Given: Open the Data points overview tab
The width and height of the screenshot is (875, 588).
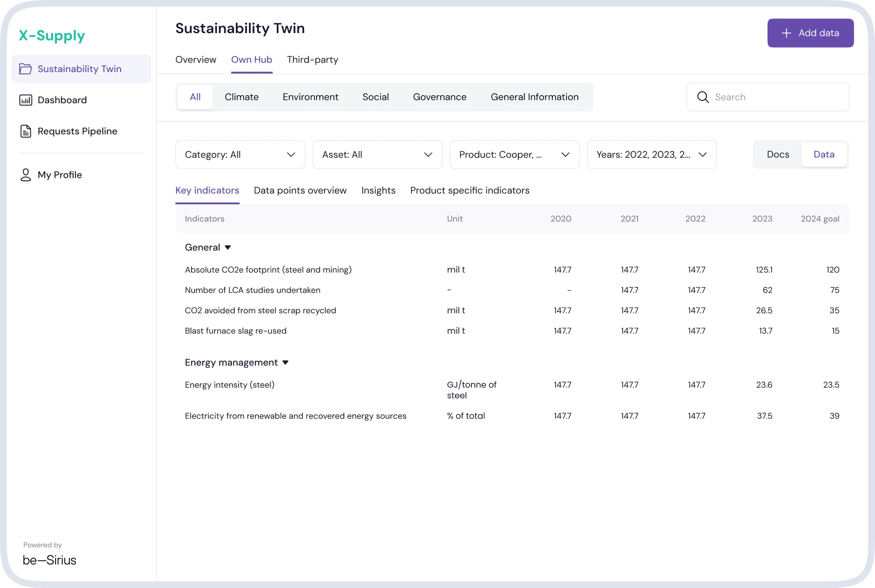Looking at the screenshot, I should coord(300,191).
